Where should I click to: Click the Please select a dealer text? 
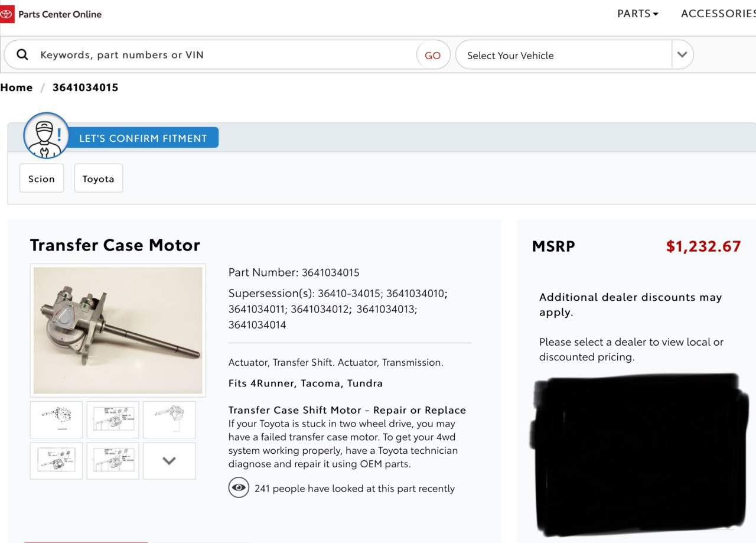pyautogui.click(x=631, y=349)
